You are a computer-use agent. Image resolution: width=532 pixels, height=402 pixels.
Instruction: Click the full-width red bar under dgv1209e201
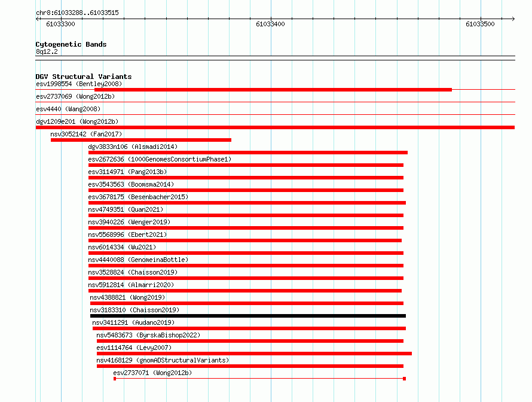(x=275, y=127)
